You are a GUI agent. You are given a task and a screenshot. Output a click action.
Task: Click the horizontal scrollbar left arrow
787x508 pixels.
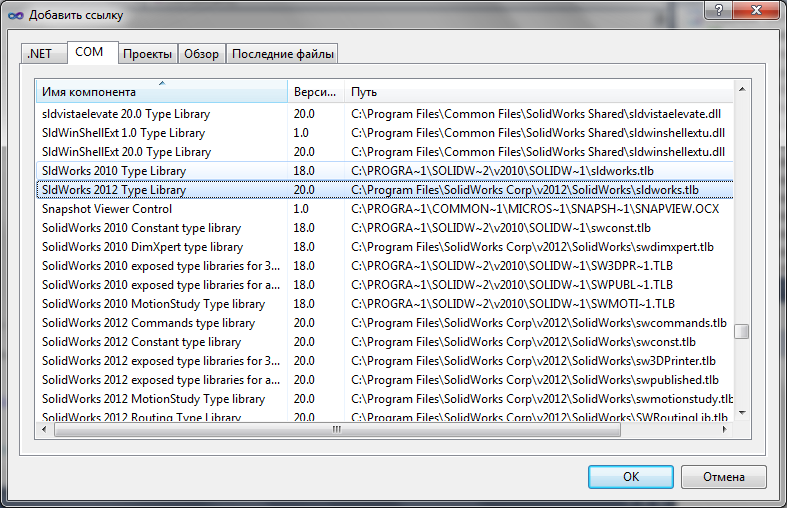[x=44, y=430]
